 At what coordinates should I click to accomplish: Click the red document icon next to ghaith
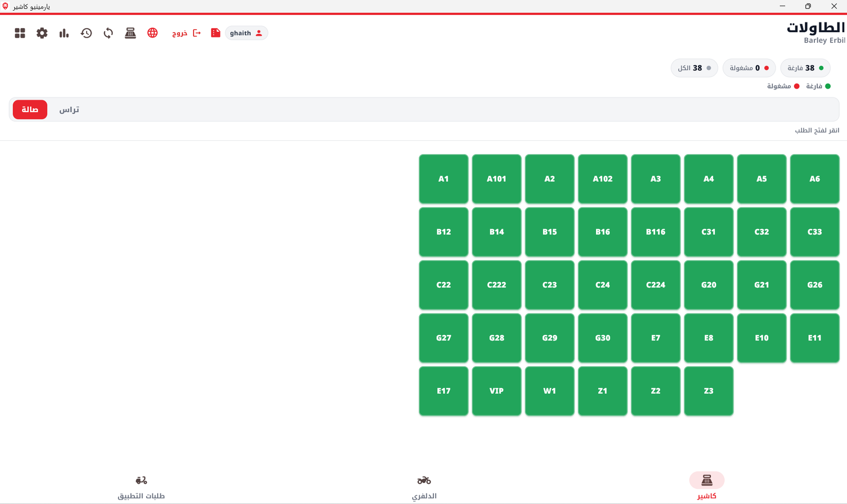pos(215,33)
